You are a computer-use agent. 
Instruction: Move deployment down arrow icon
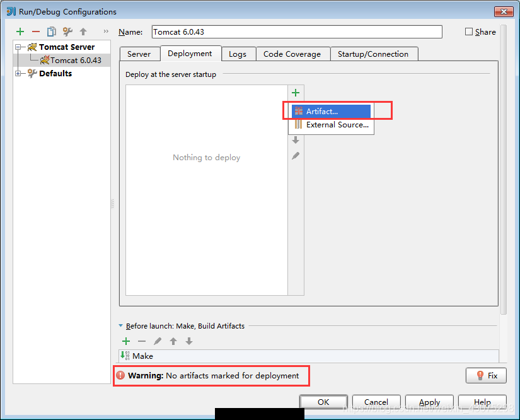click(x=296, y=140)
